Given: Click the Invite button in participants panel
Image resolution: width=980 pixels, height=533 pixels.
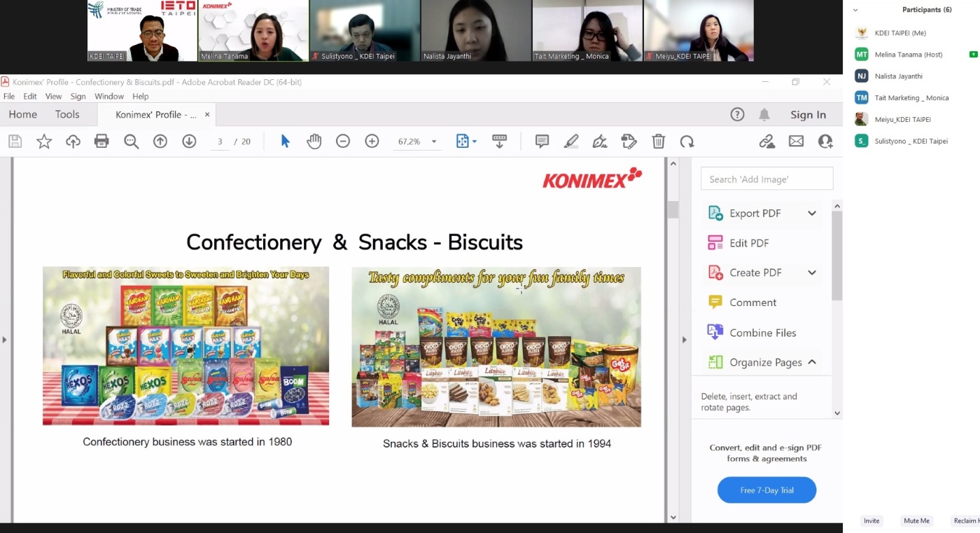Looking at the screenshot, I should point(871,520).
